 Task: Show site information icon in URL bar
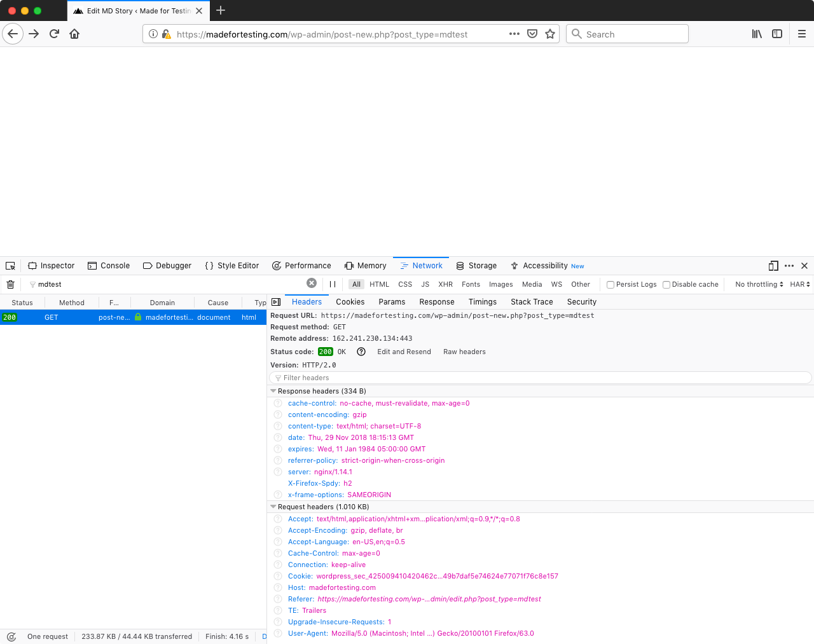point(153,34)
